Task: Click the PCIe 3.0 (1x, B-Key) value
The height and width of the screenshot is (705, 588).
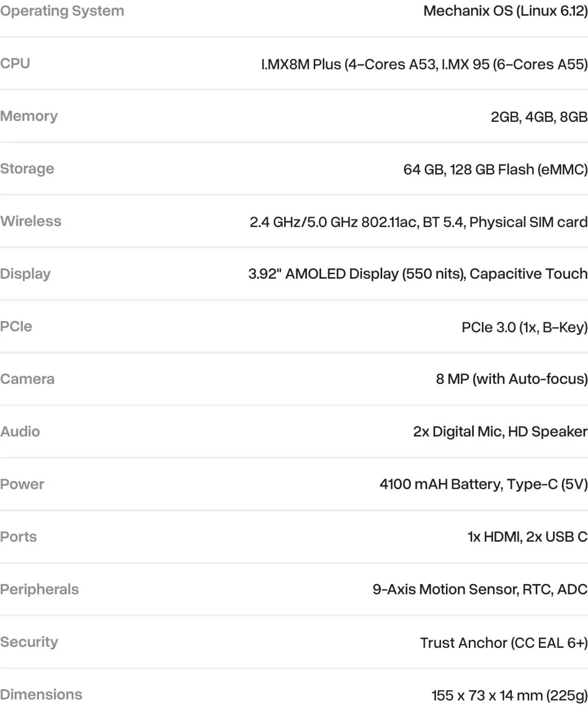Action: coord(524,327)
